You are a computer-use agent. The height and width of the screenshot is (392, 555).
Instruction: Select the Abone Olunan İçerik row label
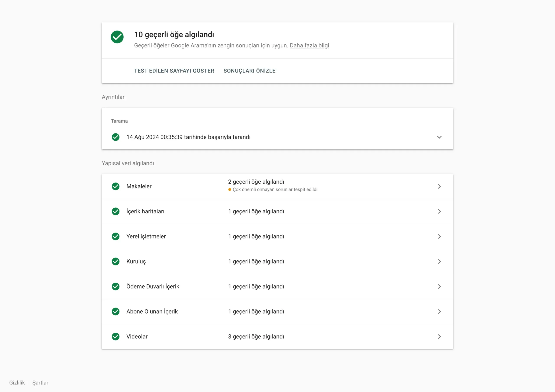[x=152, y=311]
